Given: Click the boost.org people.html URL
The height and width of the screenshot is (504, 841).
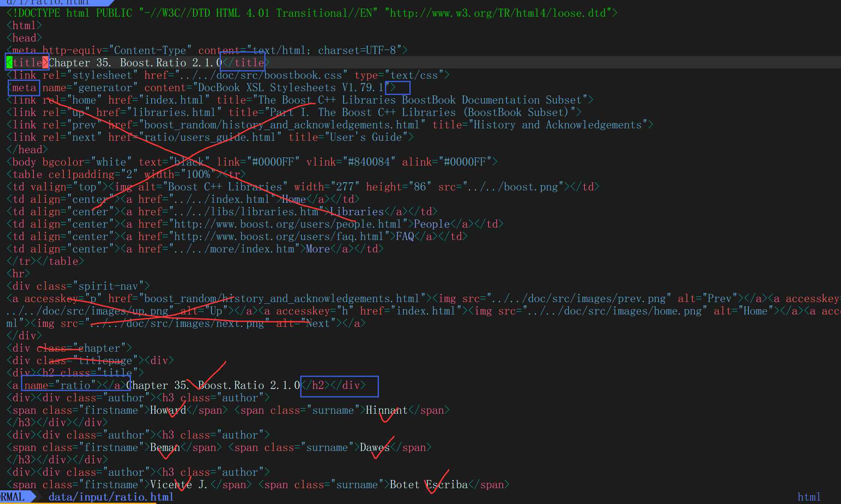Looking at the screenshot, I should [x=287, y=224].
